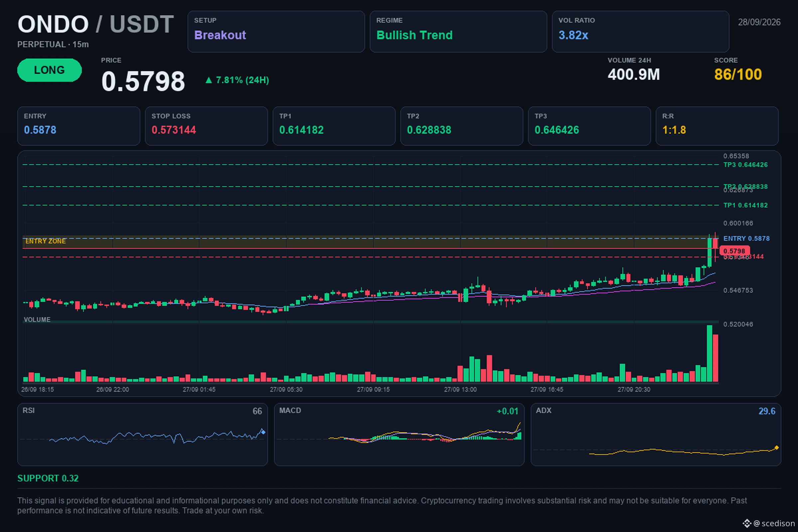Click the tallest green volume bar

[709, 353]
